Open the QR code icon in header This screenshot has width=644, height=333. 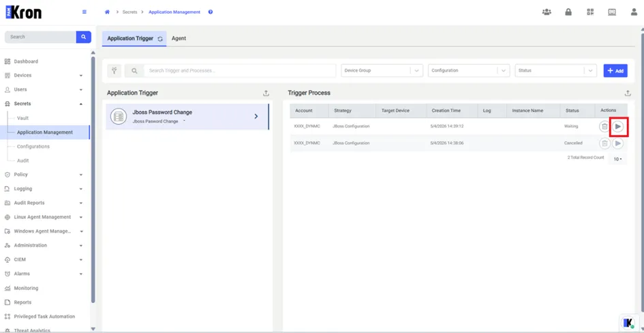point(590,12)
